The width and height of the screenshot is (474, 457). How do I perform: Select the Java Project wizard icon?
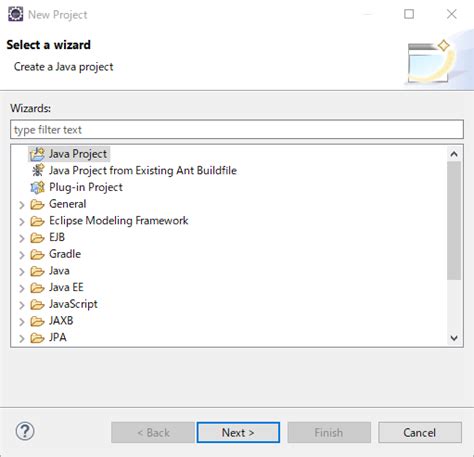pos(37,154)
